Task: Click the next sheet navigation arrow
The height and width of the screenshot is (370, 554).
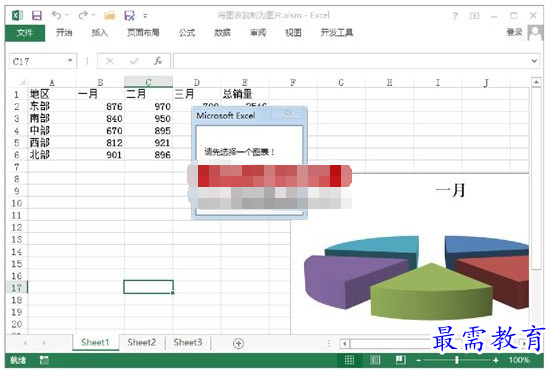Action: tap(44, 343)
